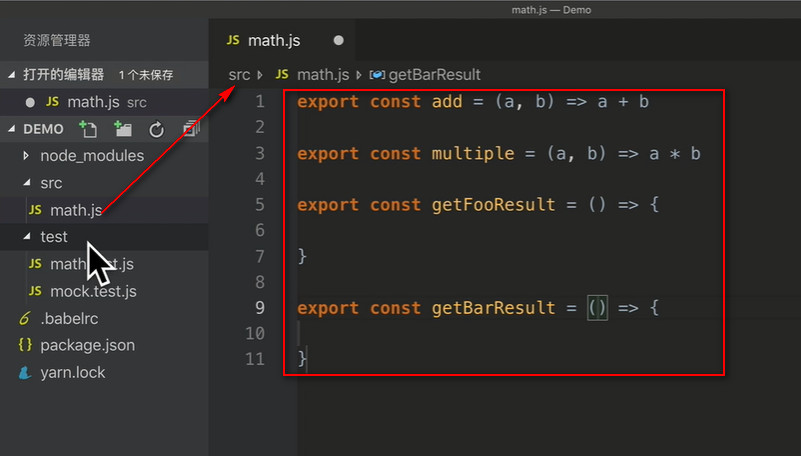Select math.js under the src folder
801x456 pixels.
coord(104,210)
